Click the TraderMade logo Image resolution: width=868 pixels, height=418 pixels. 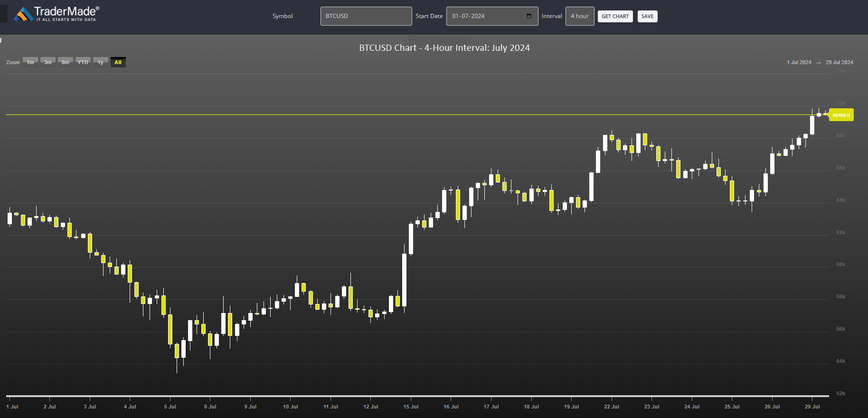(56, 14)
